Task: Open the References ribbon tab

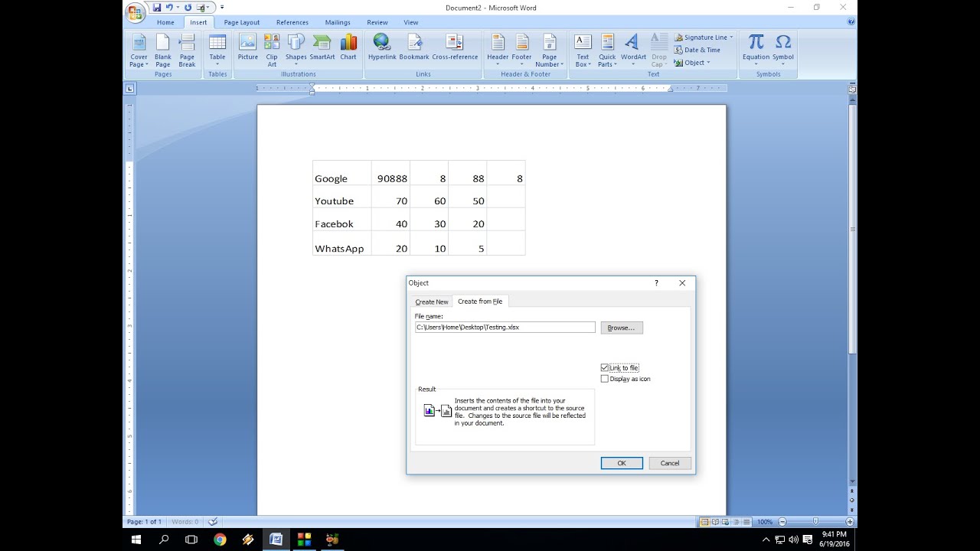Action: 292,22
